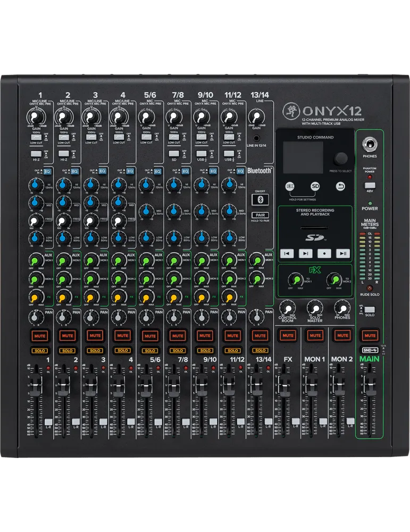Click the SD play/pause button
This screenshot has height=532, width=410.
343,253
